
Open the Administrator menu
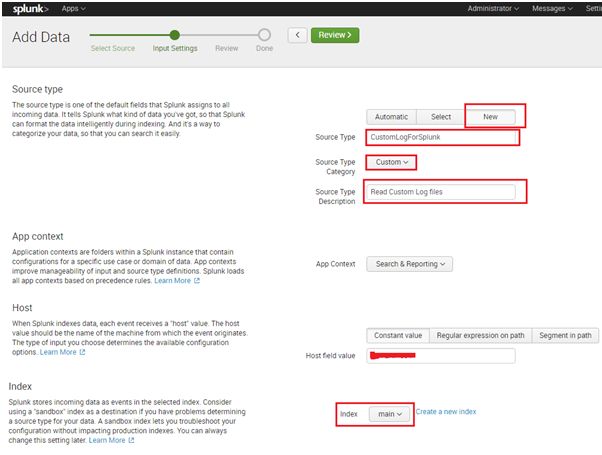click(493, 8)
